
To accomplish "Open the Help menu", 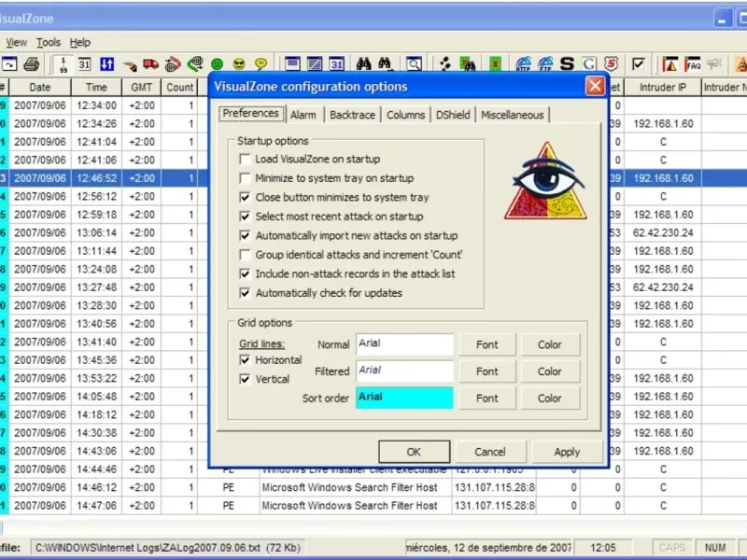I will coord(80,42).
